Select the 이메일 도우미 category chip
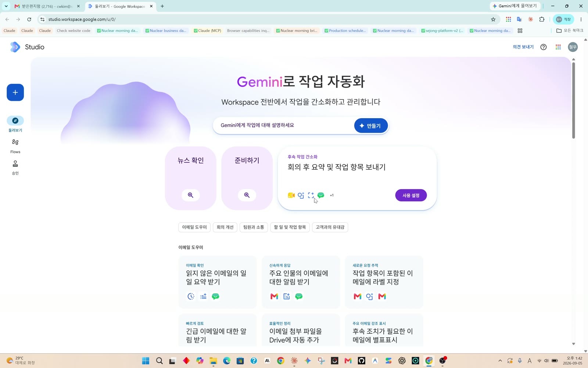 tap(194, 227)
